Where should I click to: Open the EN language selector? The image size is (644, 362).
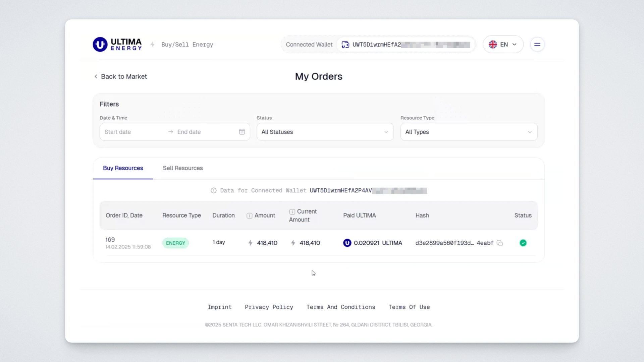click(503, 44)
